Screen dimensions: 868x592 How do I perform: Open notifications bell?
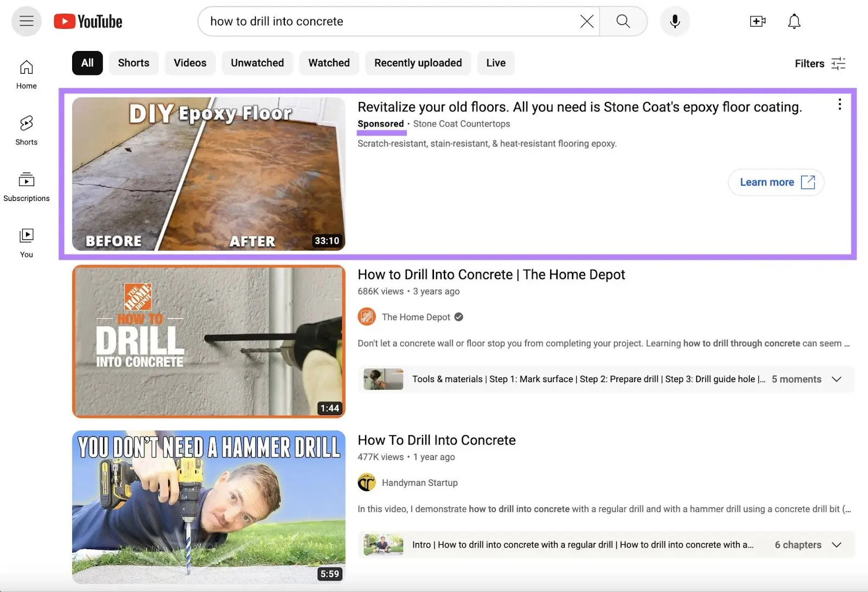click(x=794, y=21)
